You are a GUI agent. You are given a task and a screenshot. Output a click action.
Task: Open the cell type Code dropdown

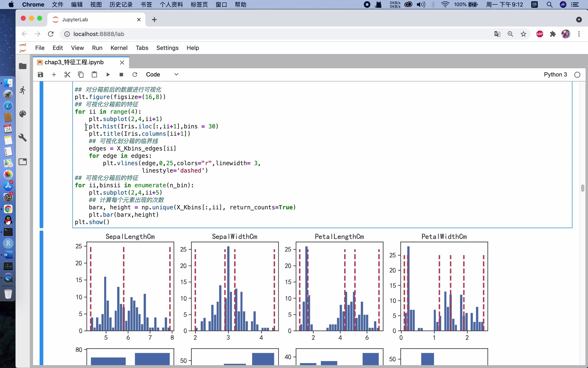[x=162, y=74]
